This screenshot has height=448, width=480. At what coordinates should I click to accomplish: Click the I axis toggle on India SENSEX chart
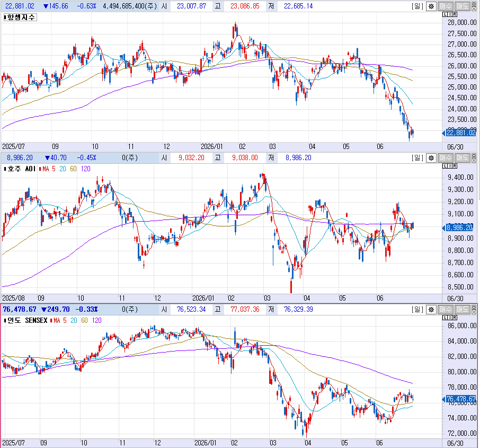tap(450, 318)
